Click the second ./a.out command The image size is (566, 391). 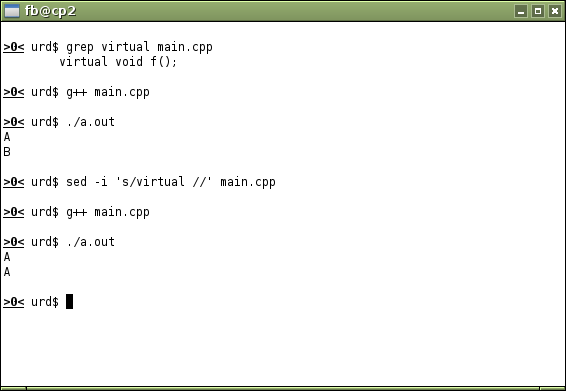(x=90, y=242)
